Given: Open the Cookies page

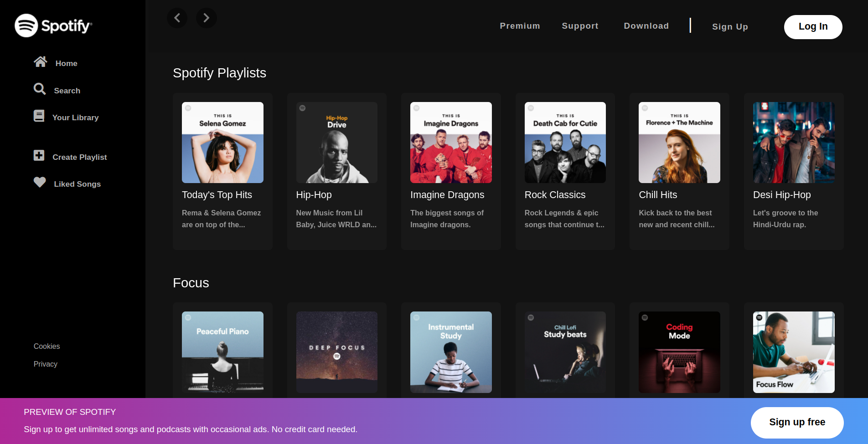Looking at the screenshot, I should pyautogui.click(x=46, y=346).
